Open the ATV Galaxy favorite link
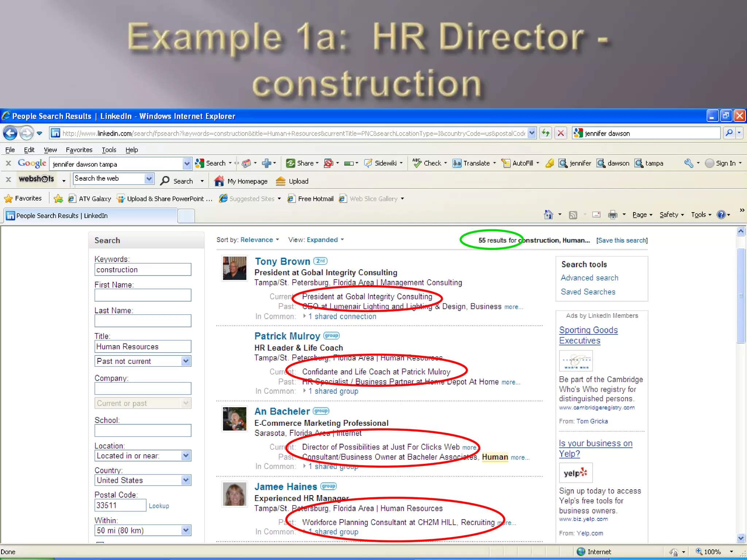 click(x=90, y=198)
